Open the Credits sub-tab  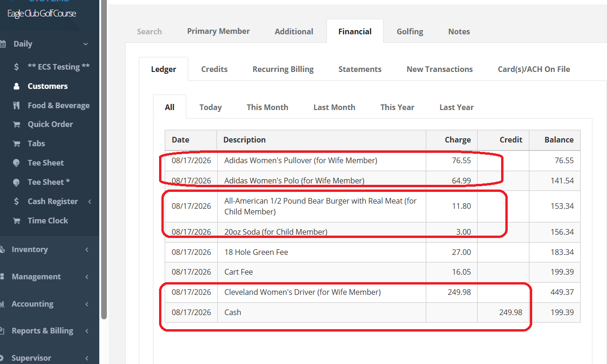tap(214, 69)
